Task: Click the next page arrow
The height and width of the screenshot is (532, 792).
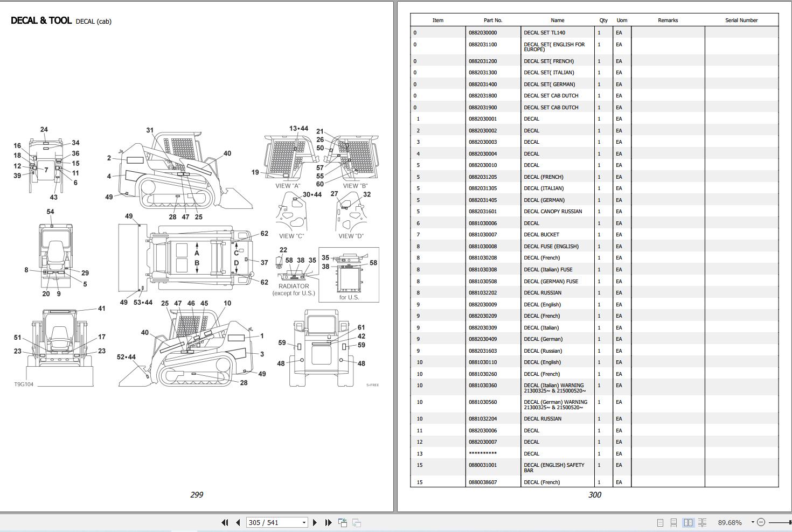Action: pos(315,522)
